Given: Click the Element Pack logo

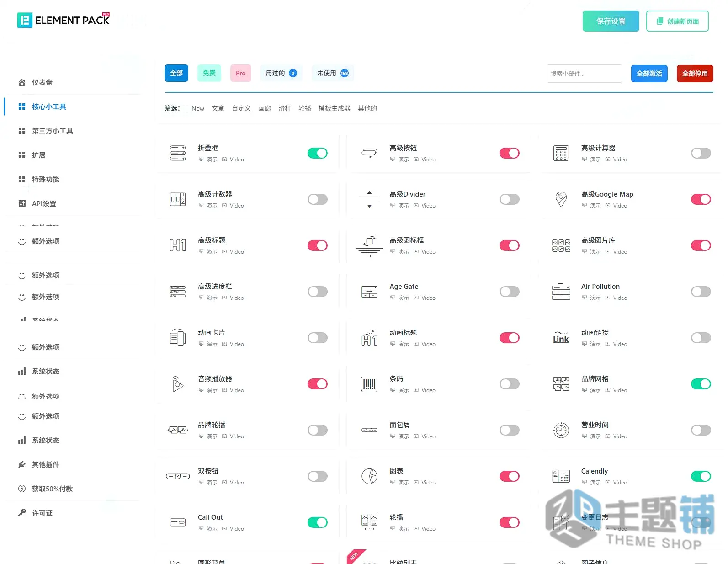Looking at the screenshot, I should [64, 20].
